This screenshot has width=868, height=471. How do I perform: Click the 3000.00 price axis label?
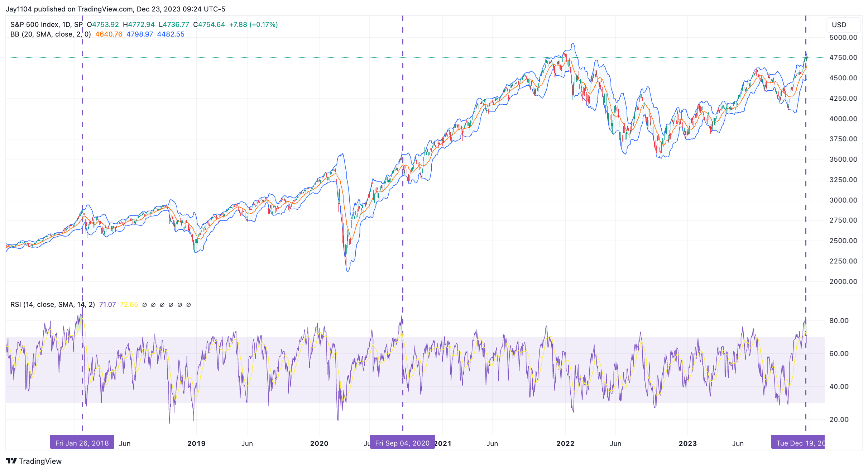coord(843,200)
